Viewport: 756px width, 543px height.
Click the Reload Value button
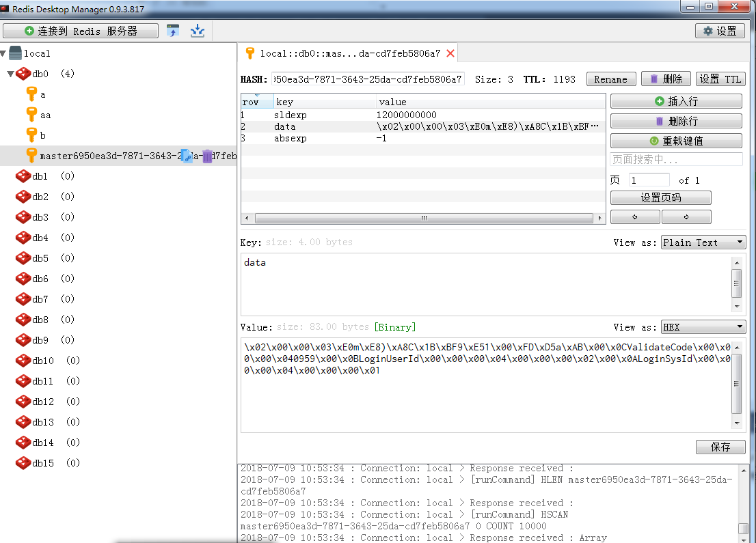(x=676, y=141)
